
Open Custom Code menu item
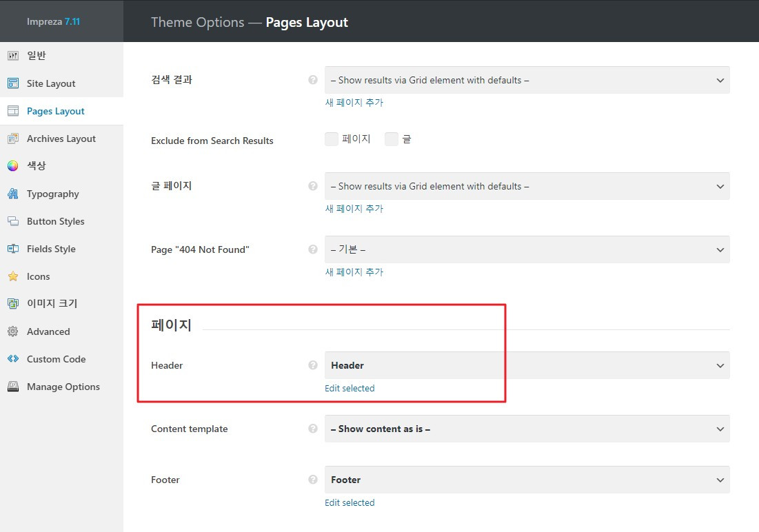tap(61, 359)
